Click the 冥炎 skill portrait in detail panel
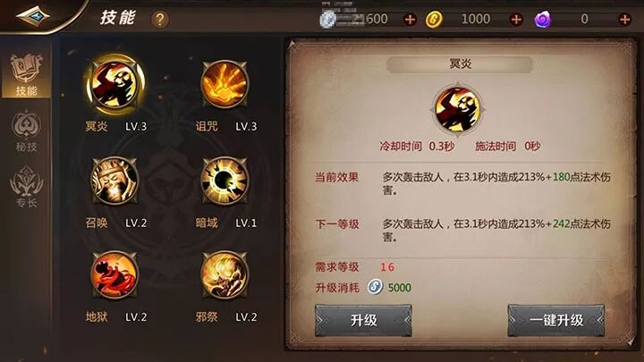 click(x=458, y=109)
